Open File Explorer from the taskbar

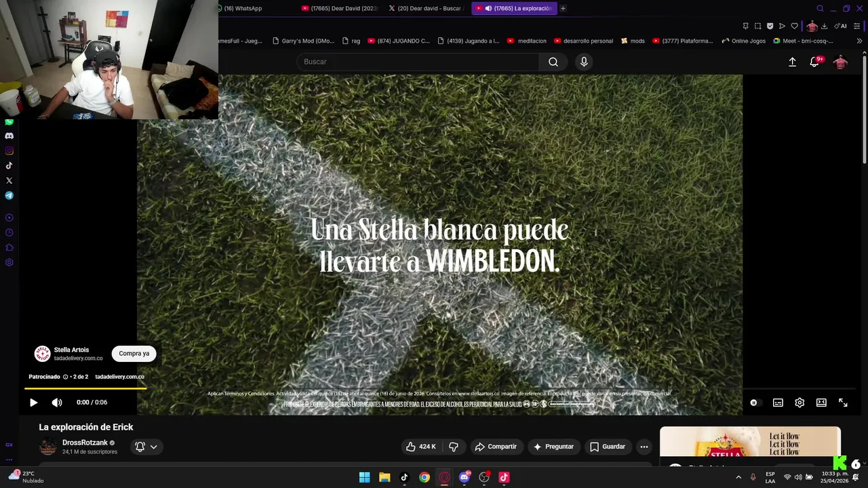pos(384,477)
